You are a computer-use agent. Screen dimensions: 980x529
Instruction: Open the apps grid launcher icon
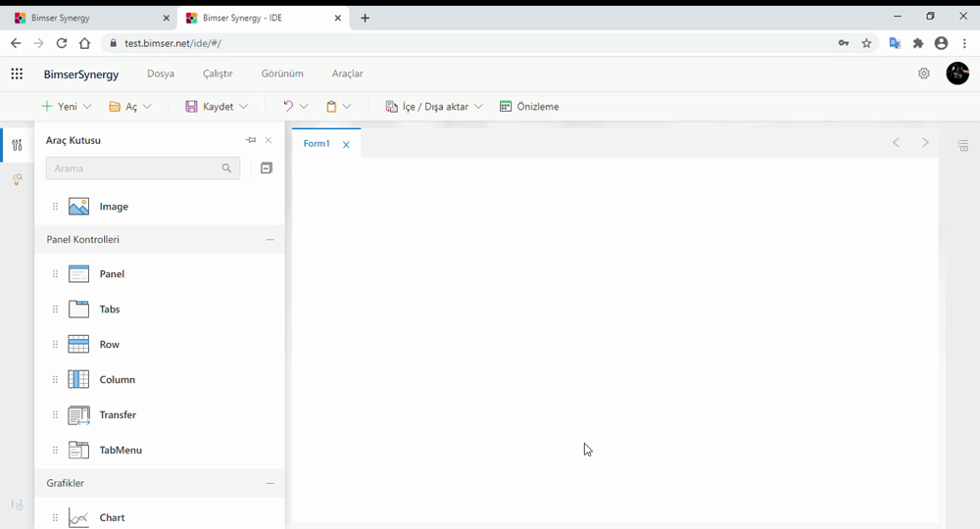[17, 74]
